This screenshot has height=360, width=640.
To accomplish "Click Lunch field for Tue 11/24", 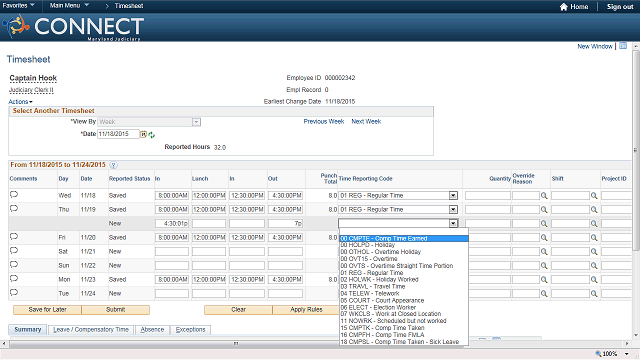I will pyautogui.click(x=209, y=293).
